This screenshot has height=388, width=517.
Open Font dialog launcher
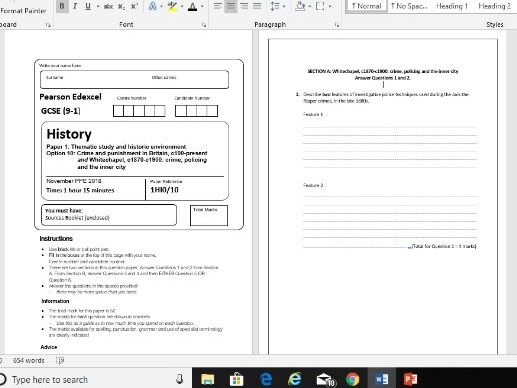[204, 25]
